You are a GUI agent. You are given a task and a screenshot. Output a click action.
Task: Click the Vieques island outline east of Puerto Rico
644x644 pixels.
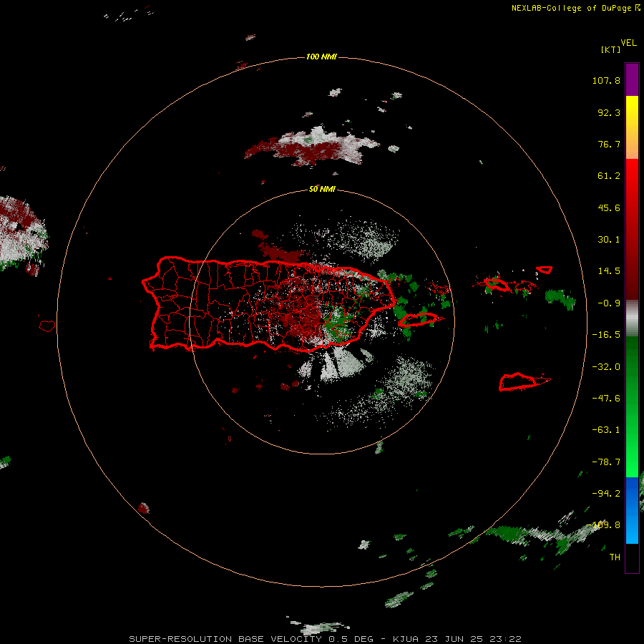(418, 320)
